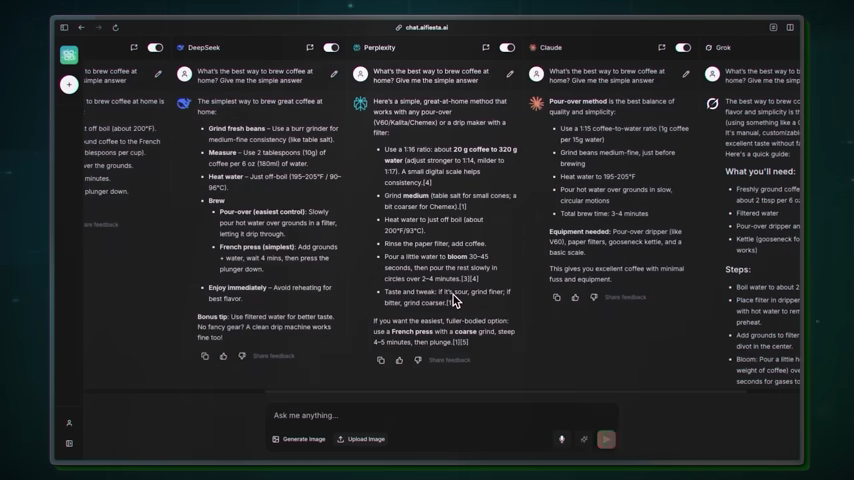The width and height of the screenshot is (854, 480).
Task: Copy the Perplexity response
Action: point(381,360)
